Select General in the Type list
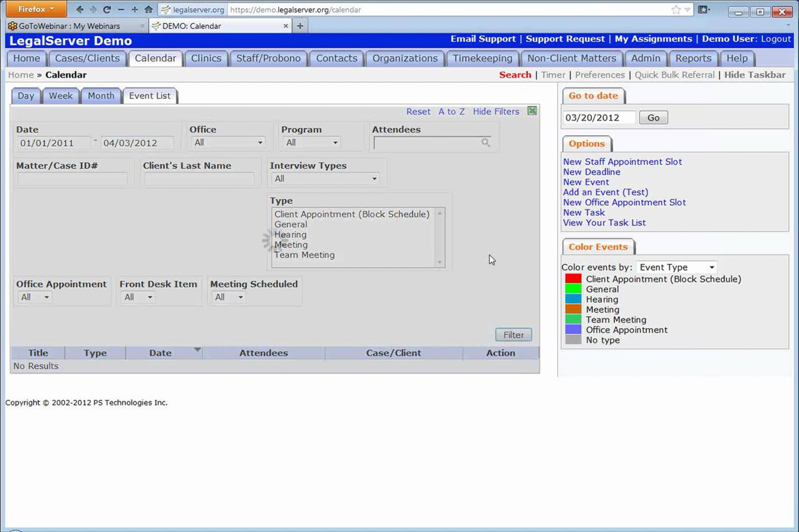The height and width of the screenshot is (532, 799). [291, 225]
